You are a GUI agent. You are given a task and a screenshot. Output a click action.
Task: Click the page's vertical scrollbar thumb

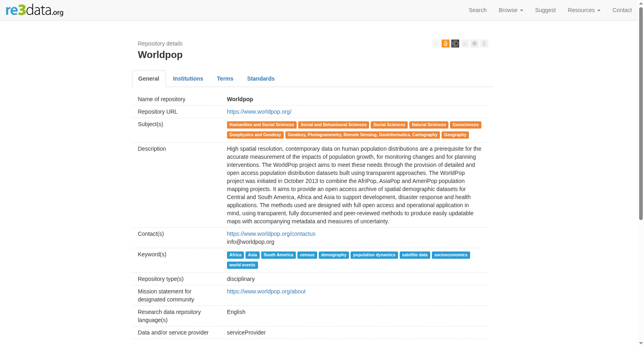pyautogui.click(x=641, y=113)
